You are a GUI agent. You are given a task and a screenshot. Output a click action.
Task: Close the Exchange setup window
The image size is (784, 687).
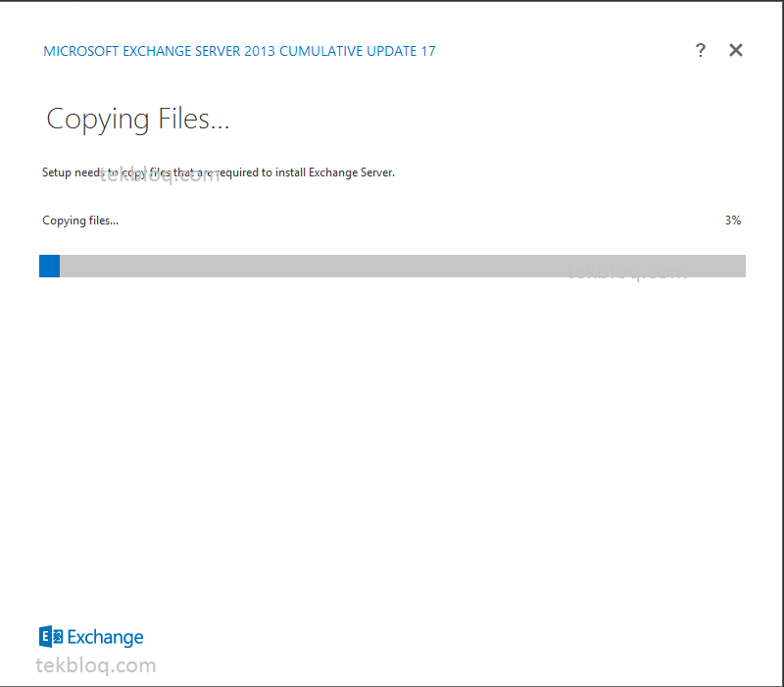point(736,50)
